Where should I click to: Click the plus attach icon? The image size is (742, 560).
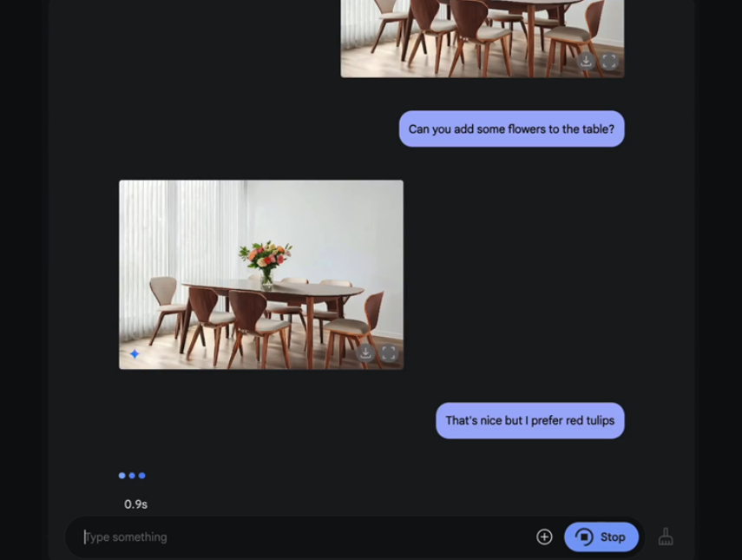point(544,537)
